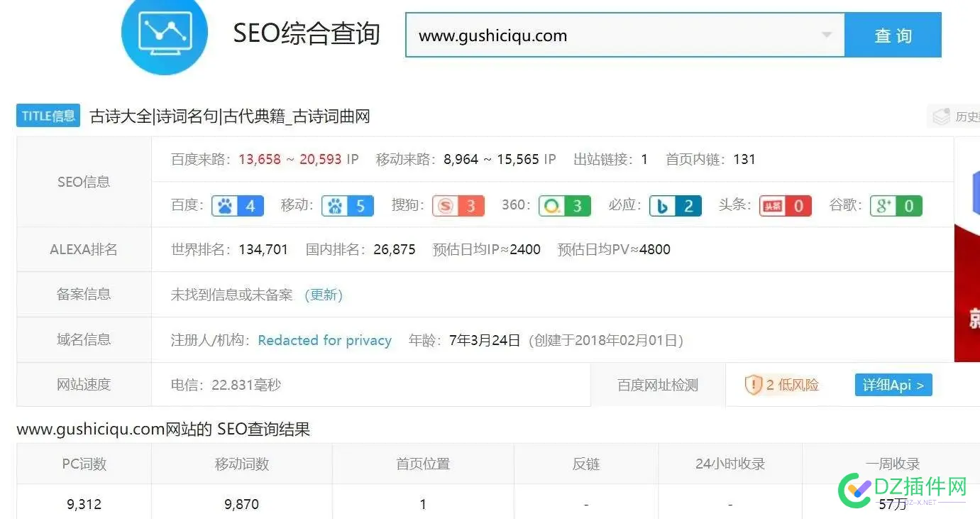Screen dimensions: 980x519
Task: Click the Toutiao weight badge
Action: (x=786, y=206)
